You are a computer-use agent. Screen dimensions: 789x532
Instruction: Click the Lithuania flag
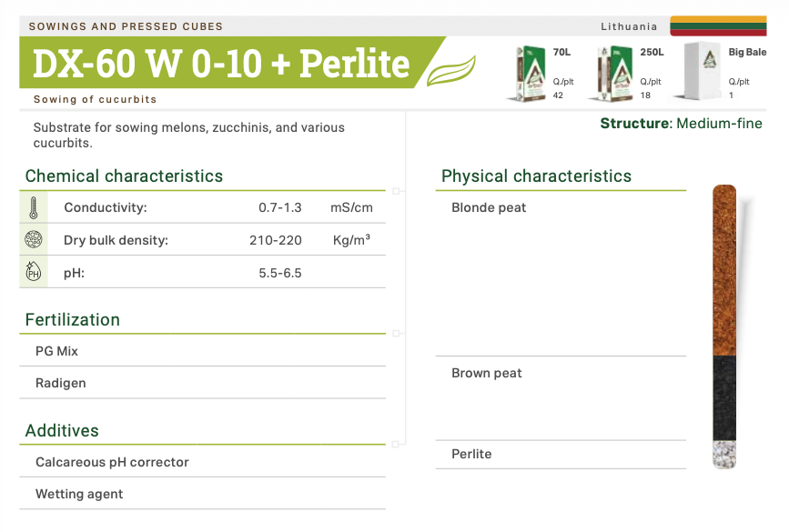point(718,25)
